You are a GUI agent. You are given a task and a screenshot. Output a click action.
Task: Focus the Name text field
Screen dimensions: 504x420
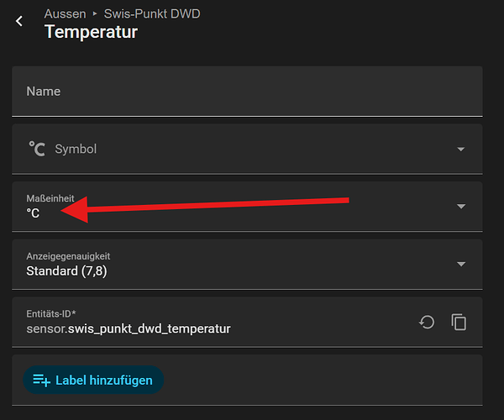[247, 91]
